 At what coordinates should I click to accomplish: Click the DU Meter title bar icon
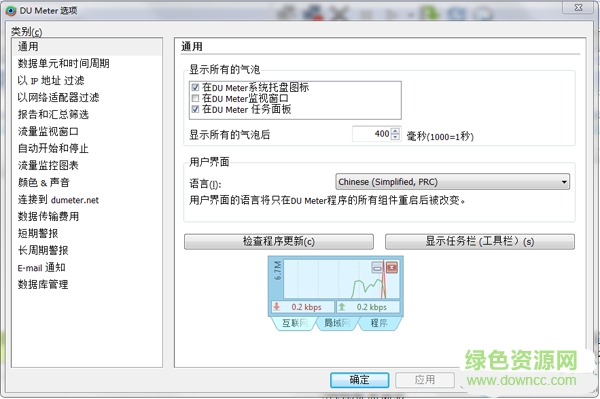click(x=11, y=11)
